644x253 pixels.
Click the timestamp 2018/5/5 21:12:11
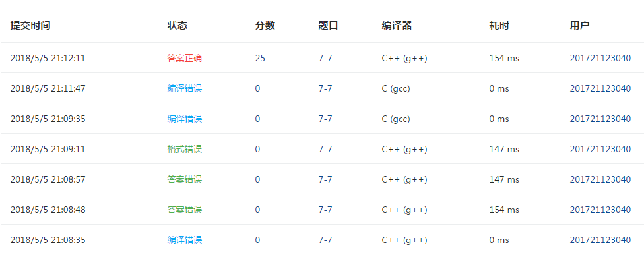coord(48,58)
